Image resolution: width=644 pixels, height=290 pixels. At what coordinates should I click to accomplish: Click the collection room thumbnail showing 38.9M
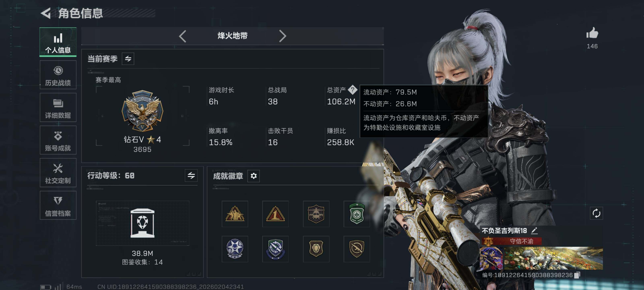142,223
